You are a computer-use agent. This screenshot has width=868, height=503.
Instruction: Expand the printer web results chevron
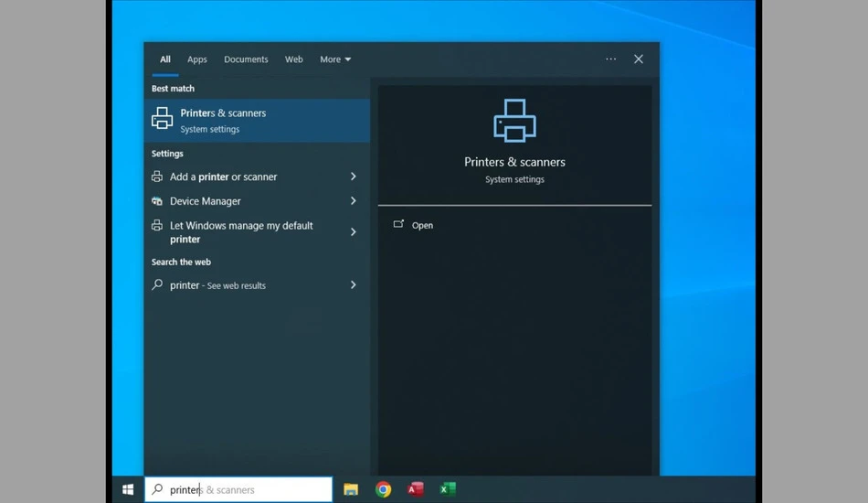point(354,284)
